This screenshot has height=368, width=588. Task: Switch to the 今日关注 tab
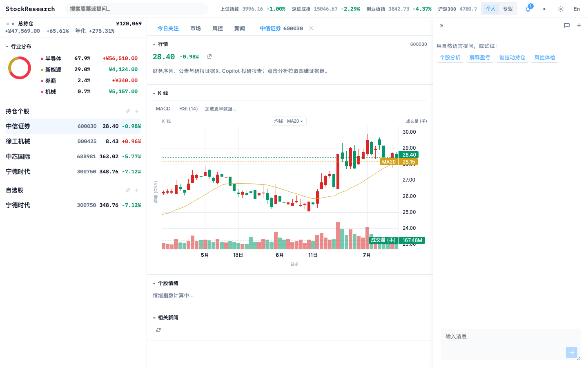pos(168,28)
